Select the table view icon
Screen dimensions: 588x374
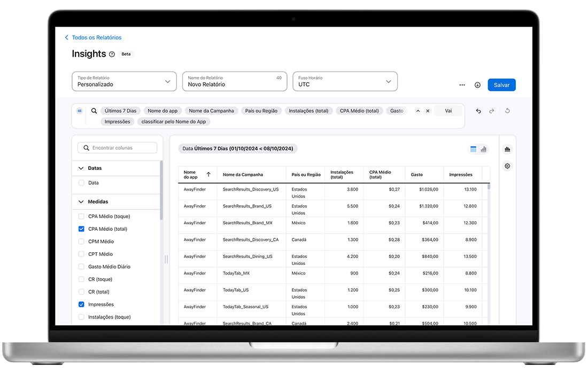(x=473, y=150)
